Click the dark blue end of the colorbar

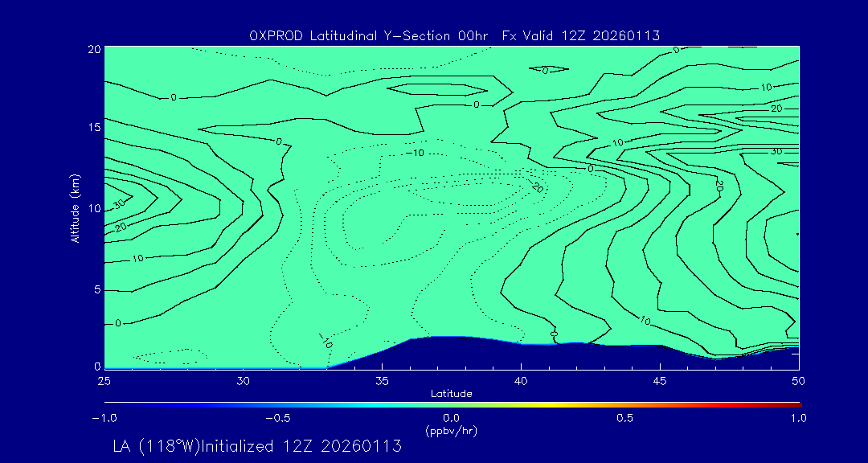click(x=109, y=404)
